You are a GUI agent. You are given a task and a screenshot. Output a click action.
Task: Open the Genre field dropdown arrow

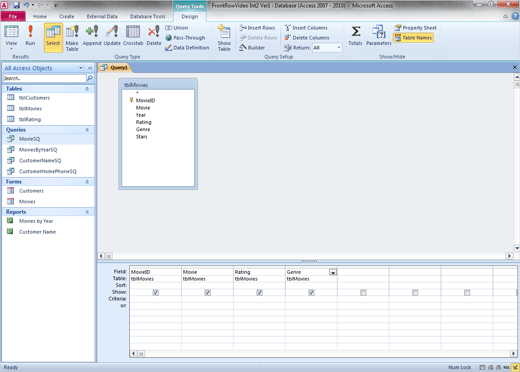coord(333,272)
